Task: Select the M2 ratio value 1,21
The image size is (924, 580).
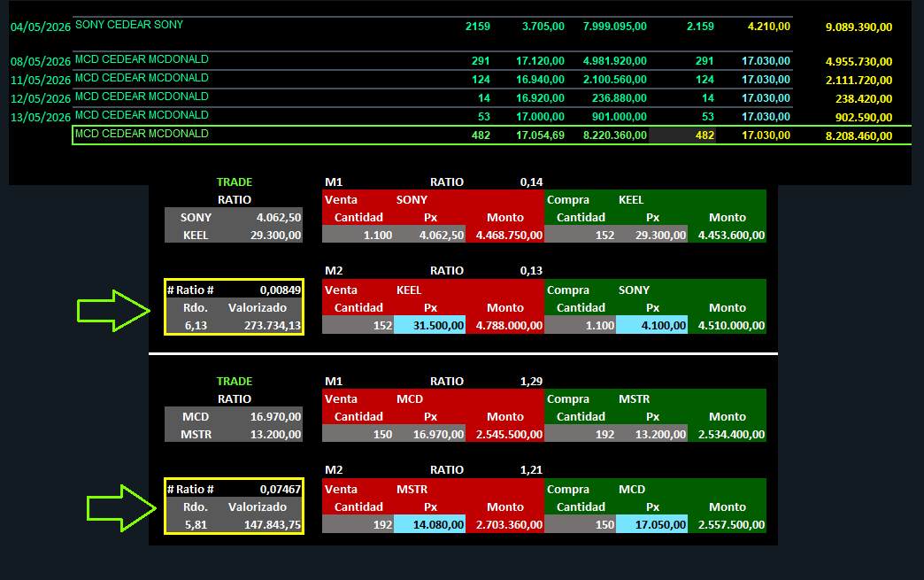Action: point(531,470)
